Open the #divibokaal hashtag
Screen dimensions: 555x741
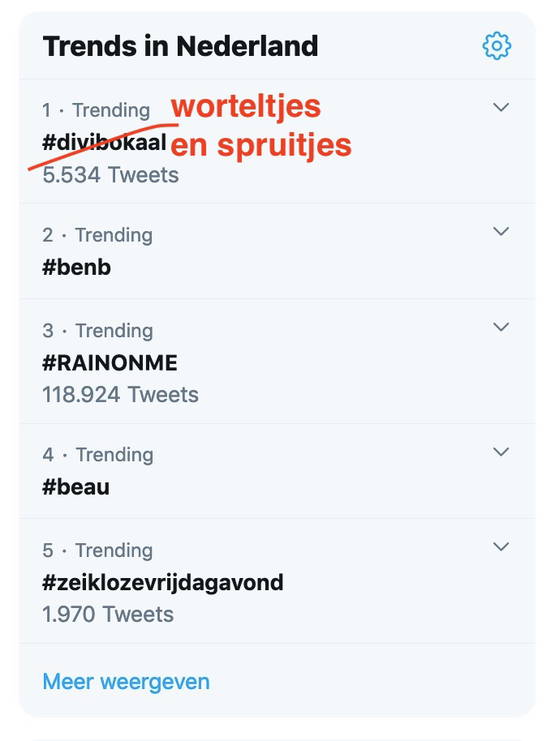click(x=104, y=142)
